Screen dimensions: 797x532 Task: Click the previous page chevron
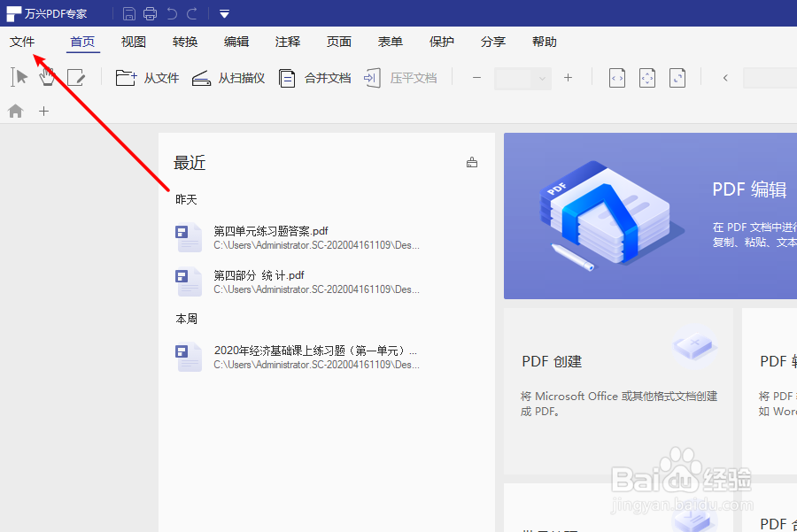pos(725,78)
